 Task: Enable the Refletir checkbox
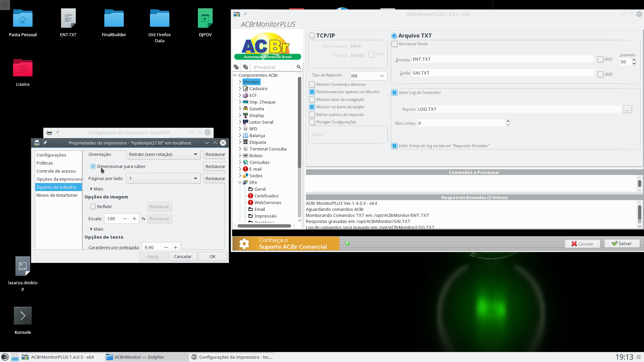click(93, 206)
